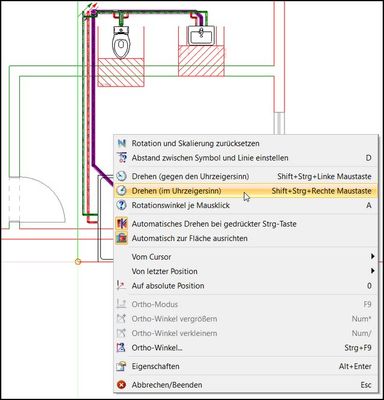Choose Abstand zwischen Symbol und Linie einstellen
Viewport: 384px width, 400px height.
tap(246, 158)
